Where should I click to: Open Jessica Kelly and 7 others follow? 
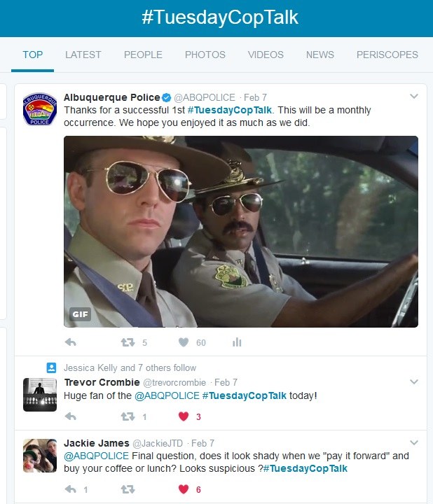point(130,367)
